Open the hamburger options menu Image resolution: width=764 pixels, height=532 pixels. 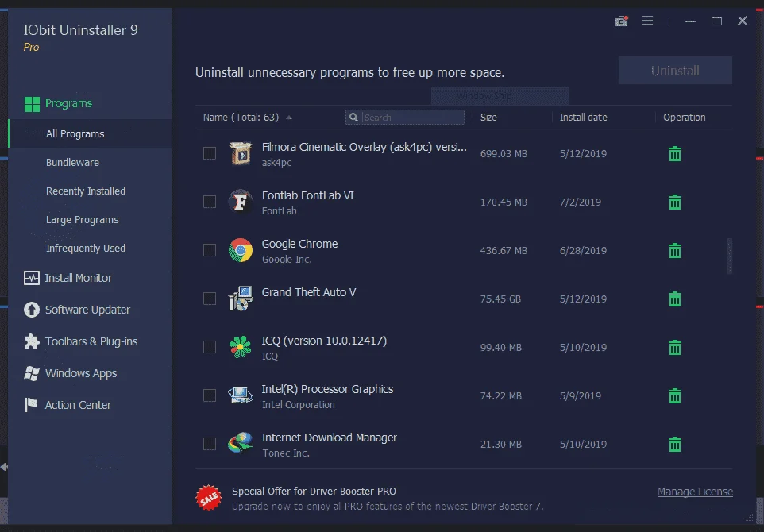(x=647, y=21)
